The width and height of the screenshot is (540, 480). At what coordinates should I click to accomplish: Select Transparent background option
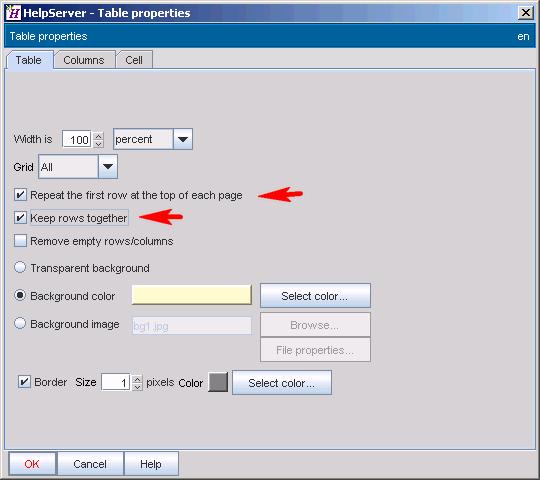(20, 267)
